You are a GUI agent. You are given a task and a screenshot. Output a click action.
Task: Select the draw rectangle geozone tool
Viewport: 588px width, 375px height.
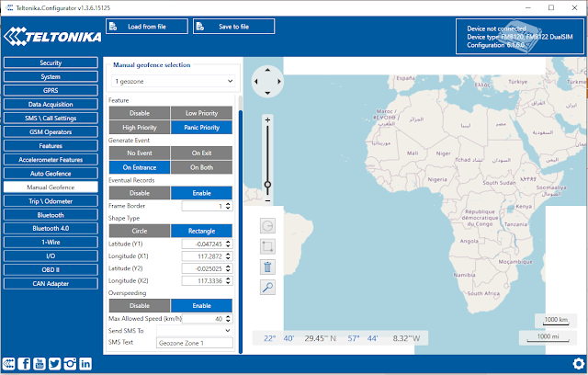point(267,246)
